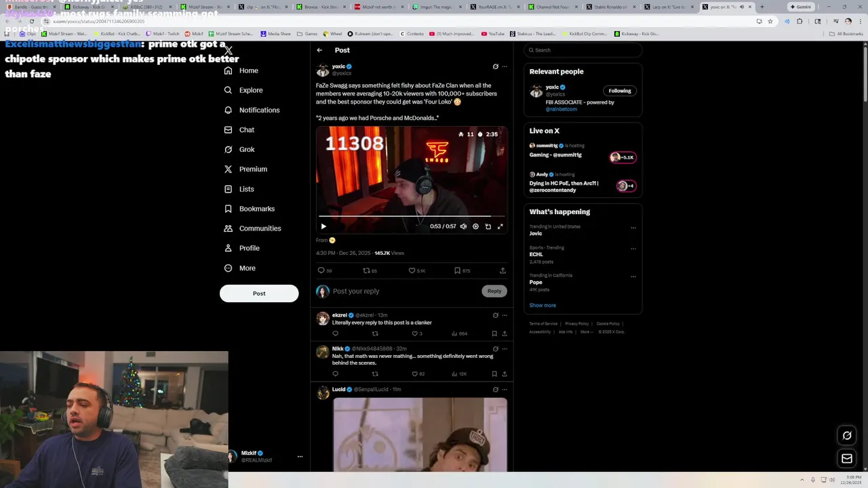Reply to the main post, 59 comments
The width and height of the screenshot is (868, 488).
(x=325, y=270)
